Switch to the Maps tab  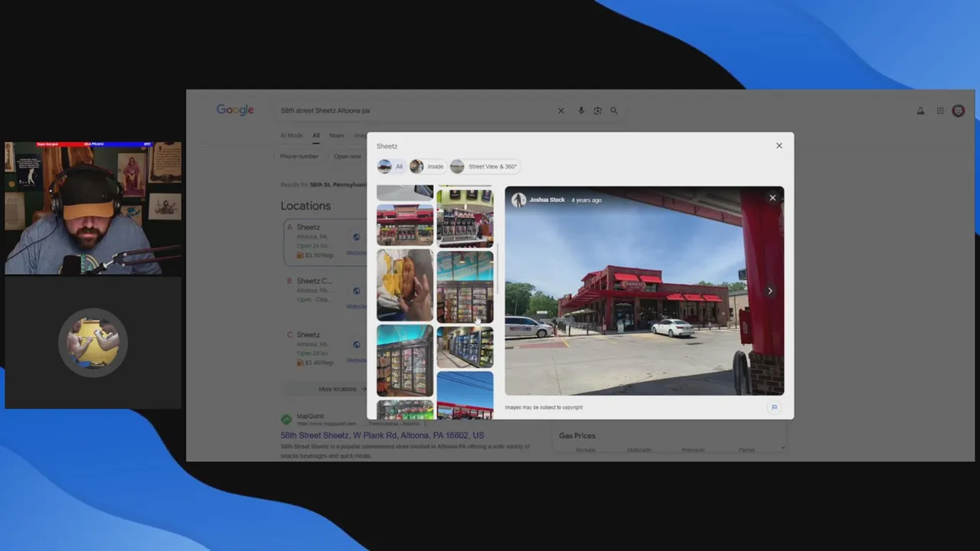(x=336, y=135)
